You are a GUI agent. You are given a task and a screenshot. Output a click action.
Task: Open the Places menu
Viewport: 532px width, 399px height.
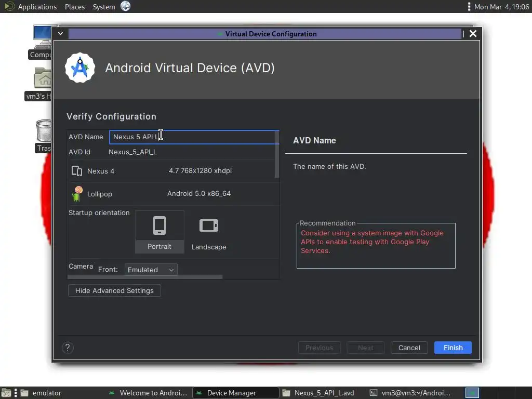[75, 7]
